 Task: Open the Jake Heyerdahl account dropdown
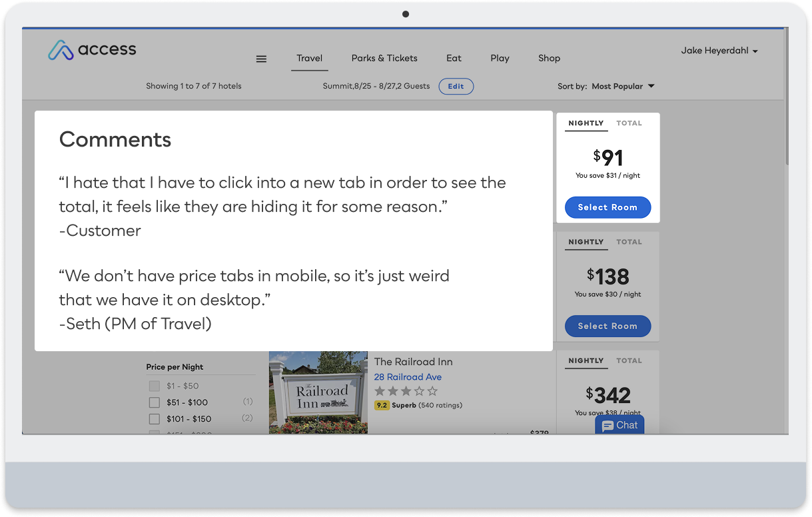point(719,51)
